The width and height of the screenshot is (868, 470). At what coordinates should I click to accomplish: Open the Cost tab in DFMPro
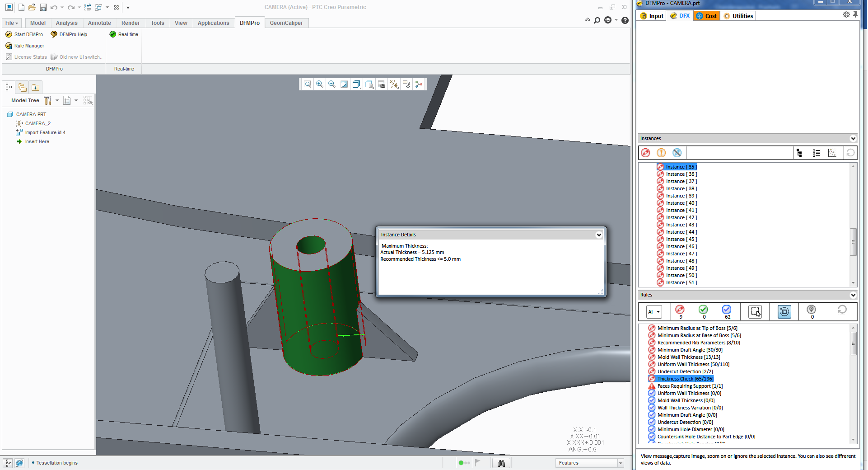[x=707, y=16]
